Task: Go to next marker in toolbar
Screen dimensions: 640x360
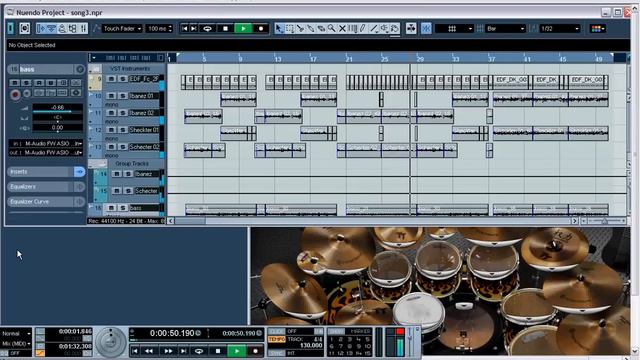Action: [x=194, y=29]
